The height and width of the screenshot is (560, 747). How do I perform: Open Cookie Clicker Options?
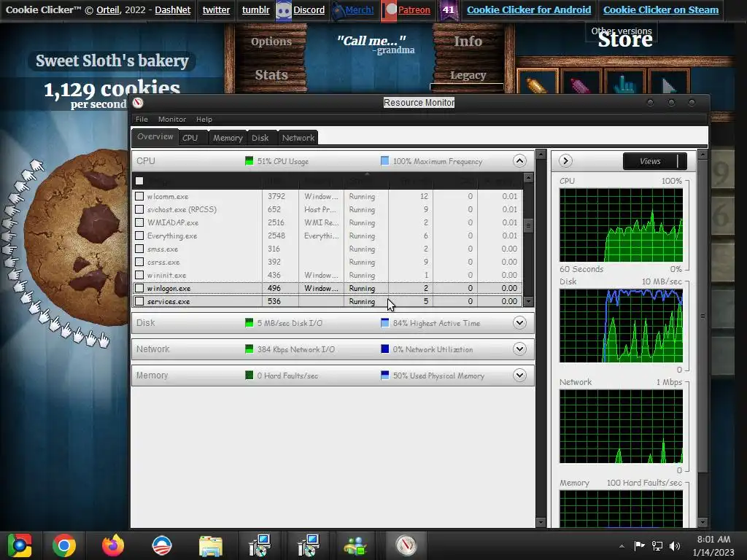pyautogui.click(x=271, y=42)
